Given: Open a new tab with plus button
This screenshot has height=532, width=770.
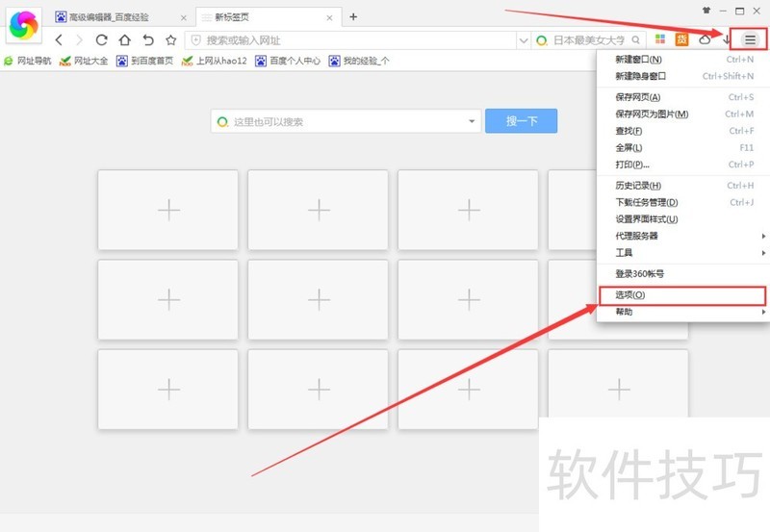Looking at the screenshot, I should coord(353,16).
